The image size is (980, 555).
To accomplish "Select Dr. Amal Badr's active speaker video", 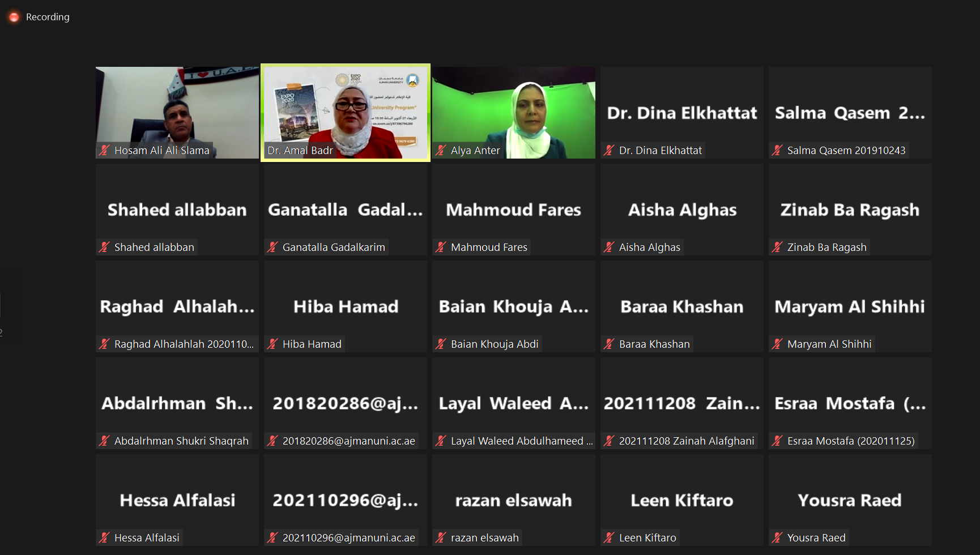I will [346, 112].
